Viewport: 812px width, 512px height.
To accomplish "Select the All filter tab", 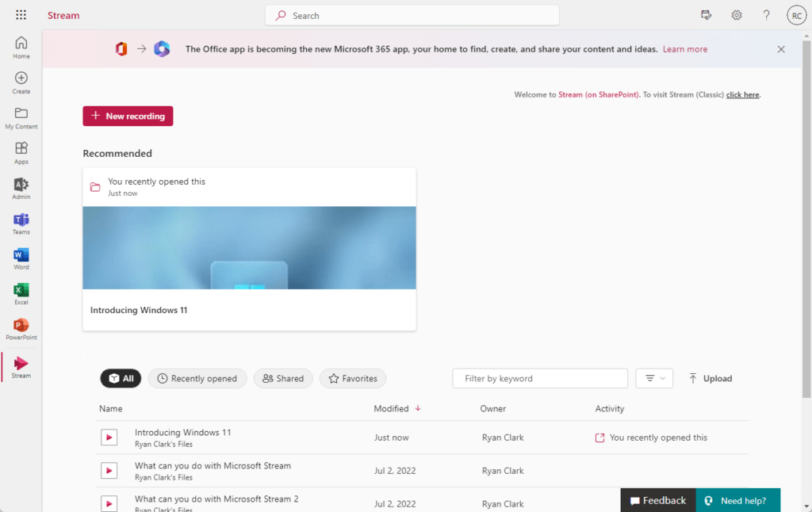I will (121, 378).
